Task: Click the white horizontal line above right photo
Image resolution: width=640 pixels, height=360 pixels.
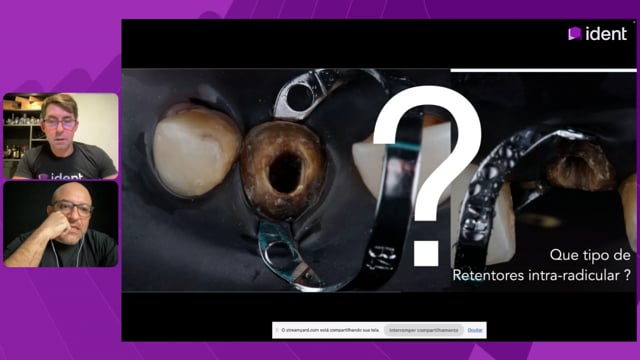Action: coord(543,71)
